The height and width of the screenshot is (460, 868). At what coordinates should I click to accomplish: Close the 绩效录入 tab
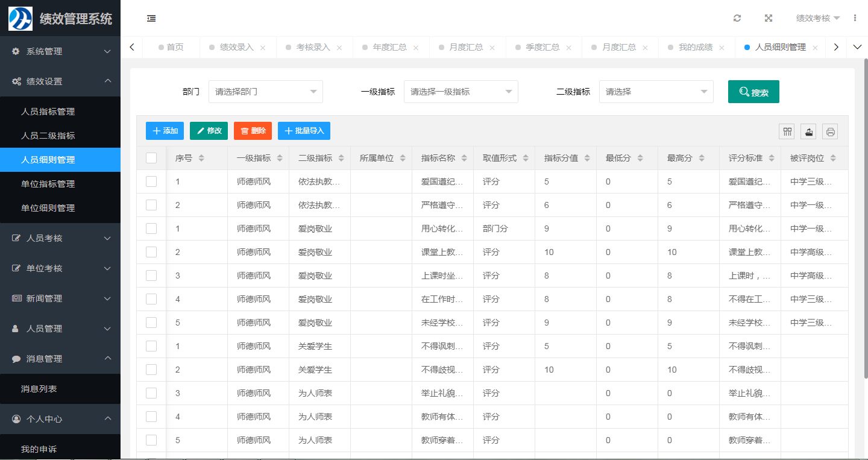[x=263, y=48]
